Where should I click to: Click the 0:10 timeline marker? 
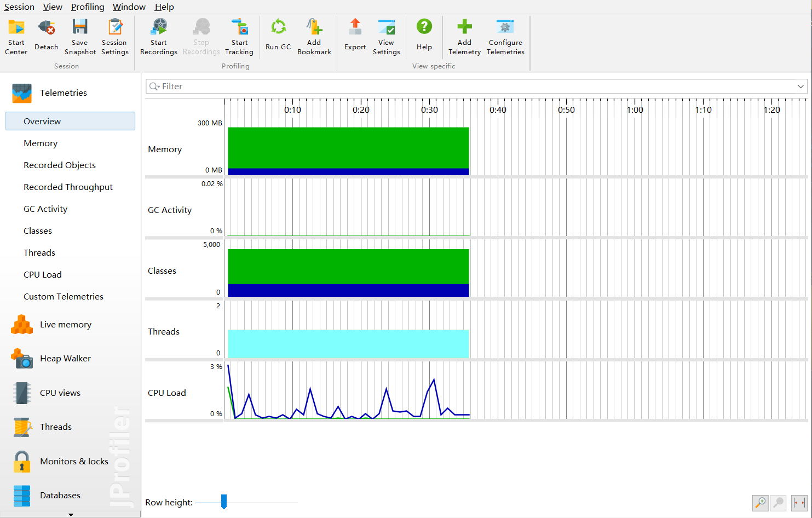click(x=292, y=110)
